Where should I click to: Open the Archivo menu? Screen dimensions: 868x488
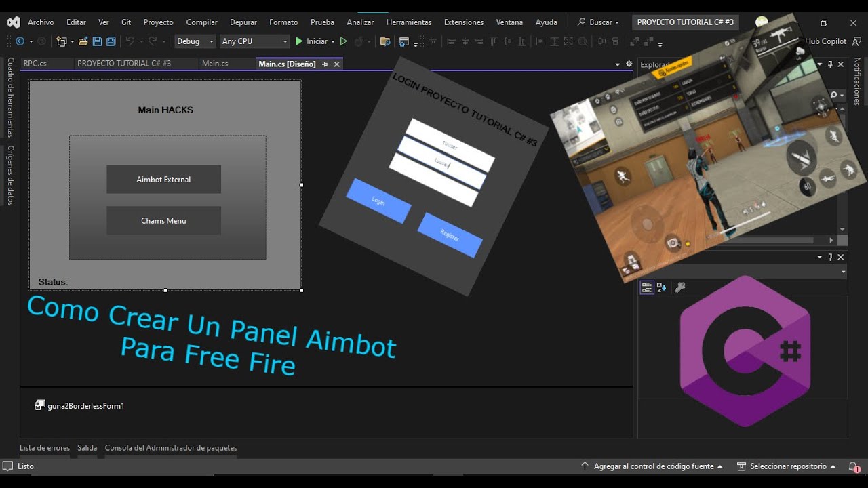click(41, 22)
